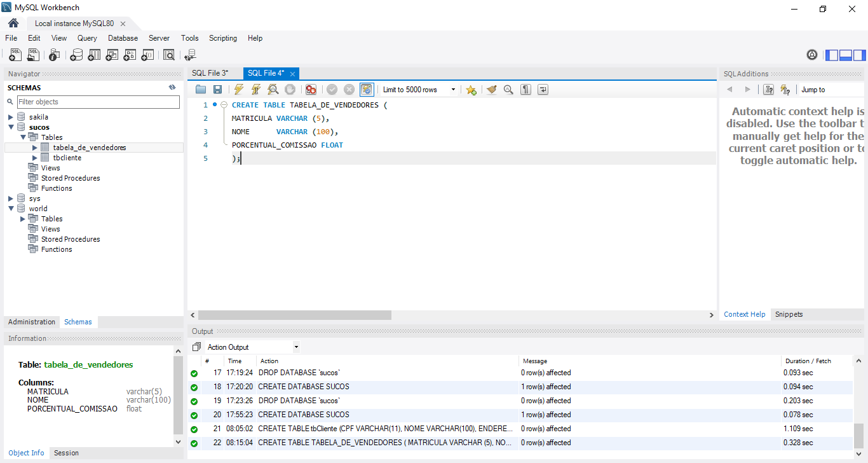This screenshot has width=868, height=463.
Task: Create a new function icon
Action: click(x=147, y=55)
